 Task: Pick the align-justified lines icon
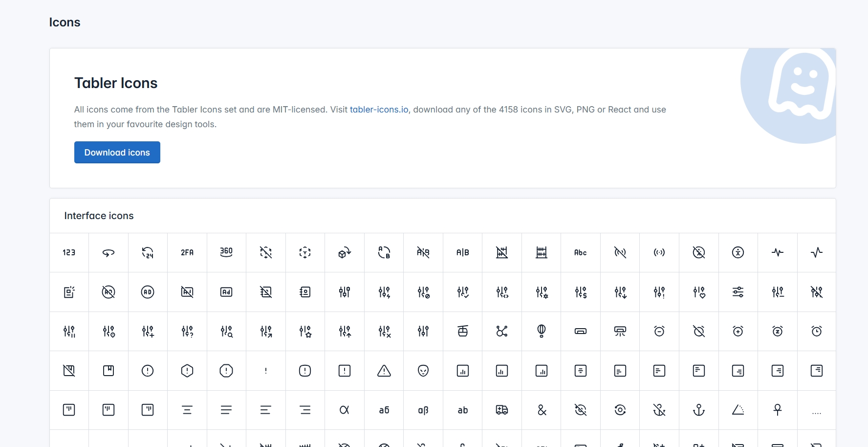coord(226,410)
